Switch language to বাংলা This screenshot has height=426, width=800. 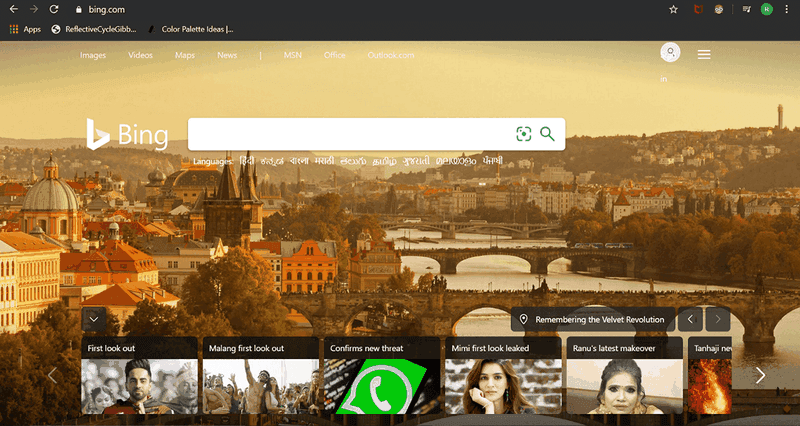(299, 161)
